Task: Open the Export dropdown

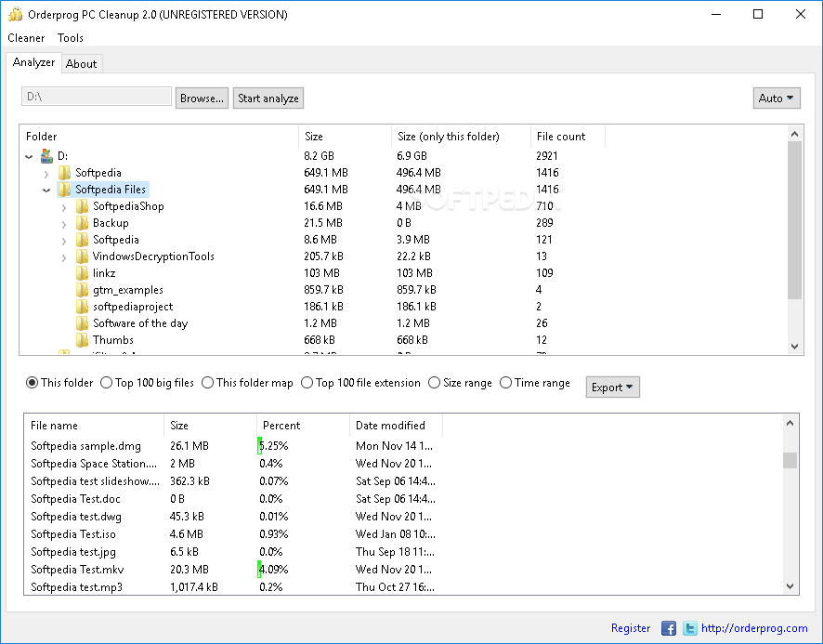Action: [612, 388]
